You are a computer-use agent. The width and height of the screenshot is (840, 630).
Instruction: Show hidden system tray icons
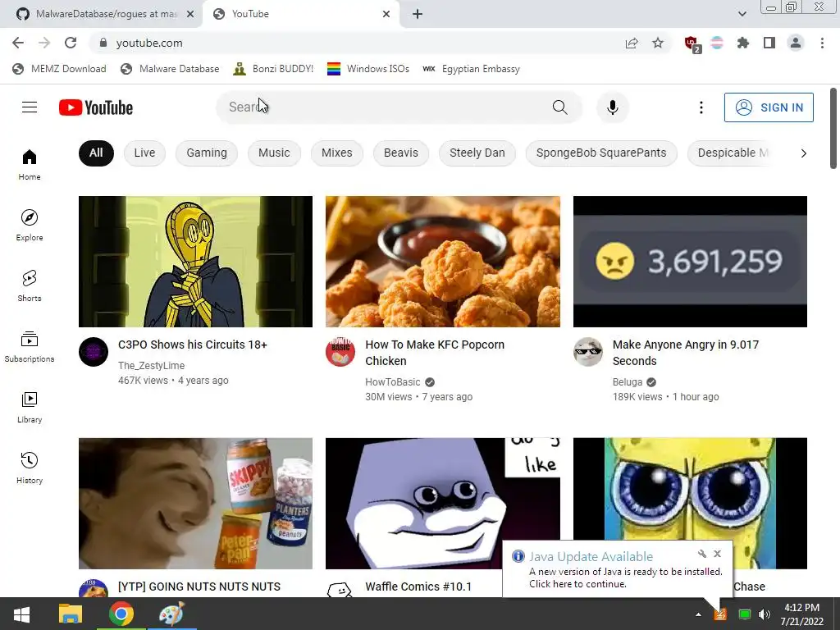pyautogui.click(x=698, y=614)
